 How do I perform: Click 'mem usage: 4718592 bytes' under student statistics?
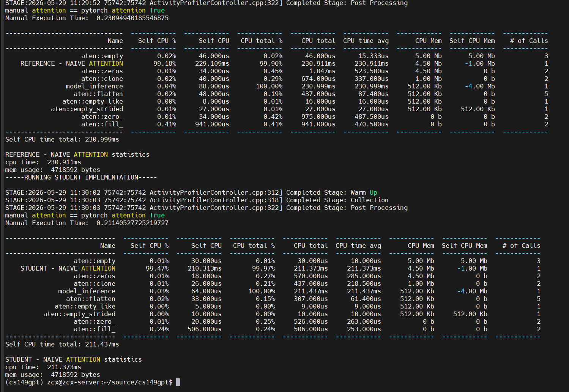click(53, 375)
